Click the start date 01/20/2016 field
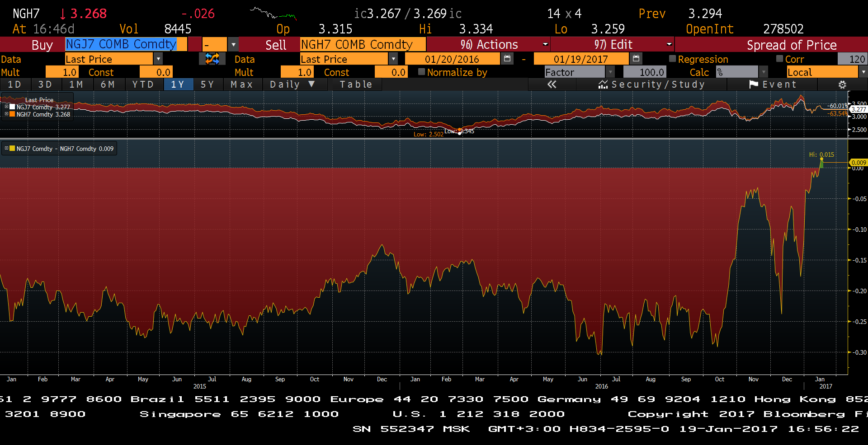868x445 pixels. [452, 59]
